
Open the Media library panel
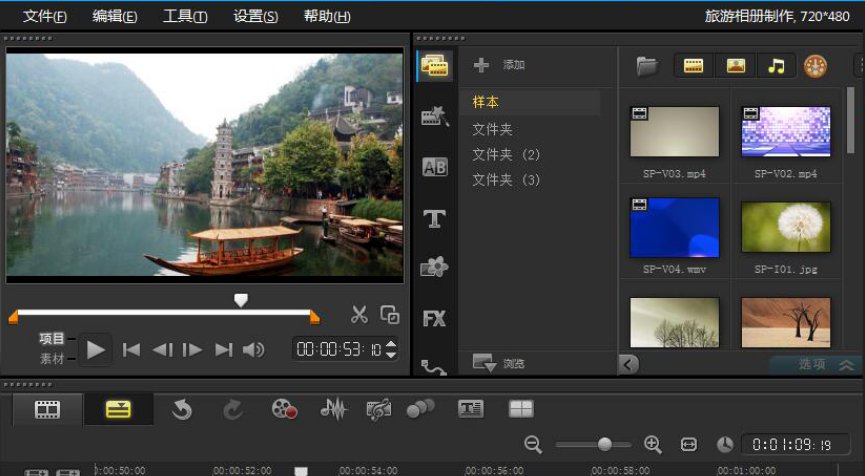tap(435, 66)
